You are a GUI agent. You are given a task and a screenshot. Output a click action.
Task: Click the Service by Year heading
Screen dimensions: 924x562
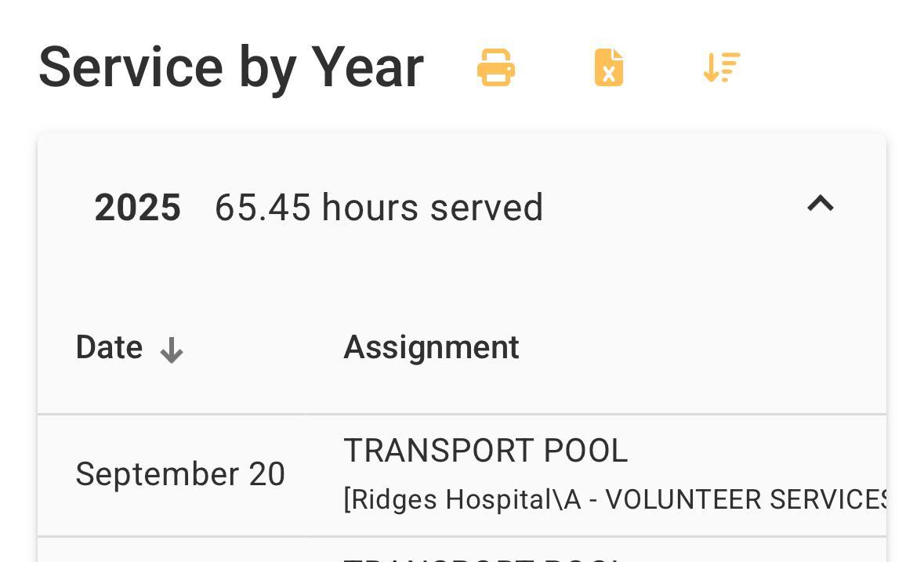pyautogui.click(x=231, y=67)
